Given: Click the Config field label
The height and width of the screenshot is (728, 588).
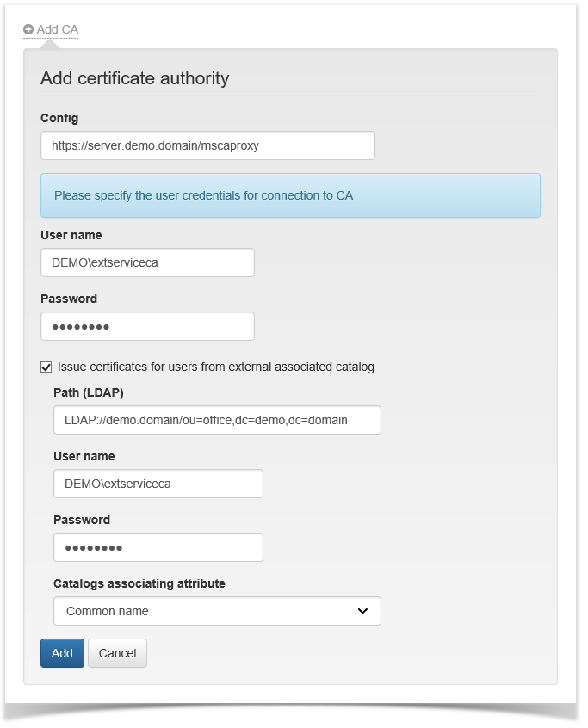Looking at the screenshot, I should [59, 118].
